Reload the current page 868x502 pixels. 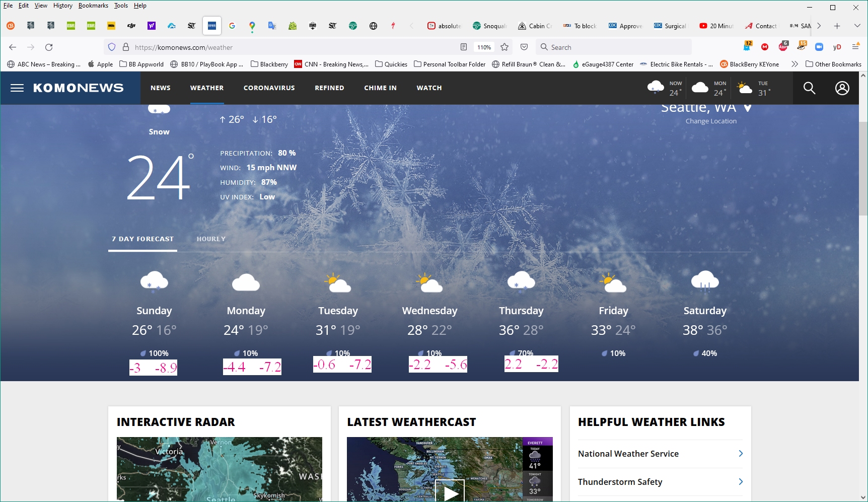point(49,47)
